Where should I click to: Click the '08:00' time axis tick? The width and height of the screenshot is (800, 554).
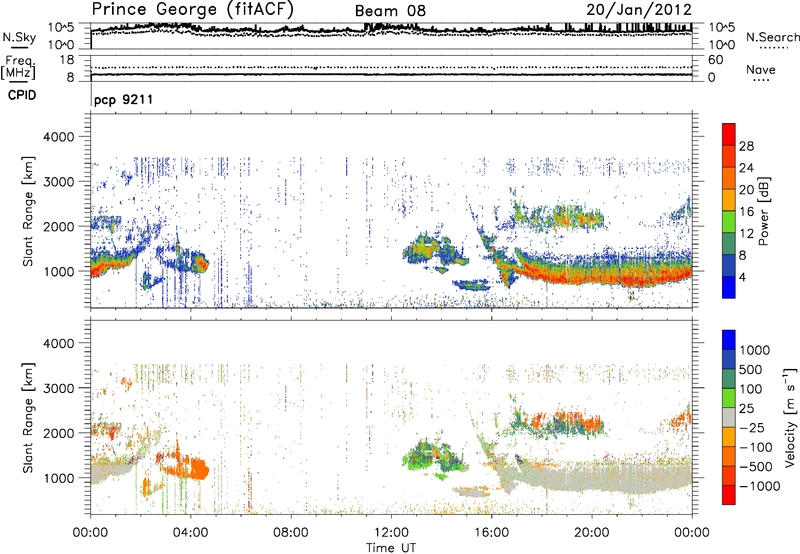point(291,533)
